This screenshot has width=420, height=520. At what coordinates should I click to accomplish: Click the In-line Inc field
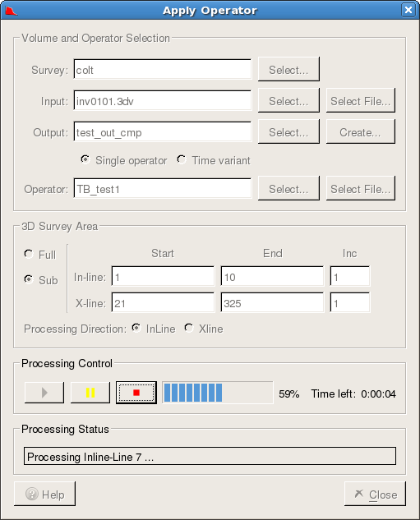coord(350,276)
